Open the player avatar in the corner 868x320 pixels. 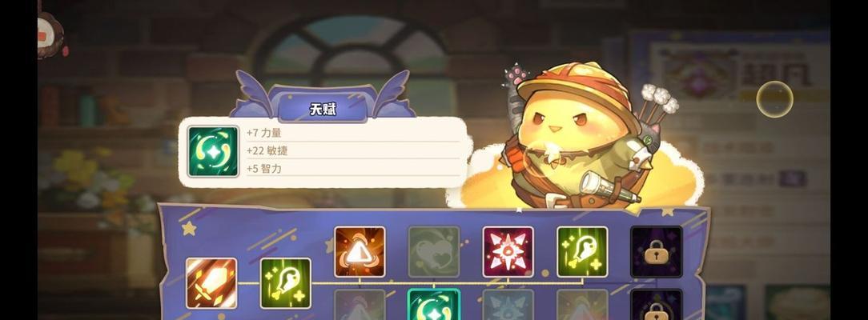[51, 34]
